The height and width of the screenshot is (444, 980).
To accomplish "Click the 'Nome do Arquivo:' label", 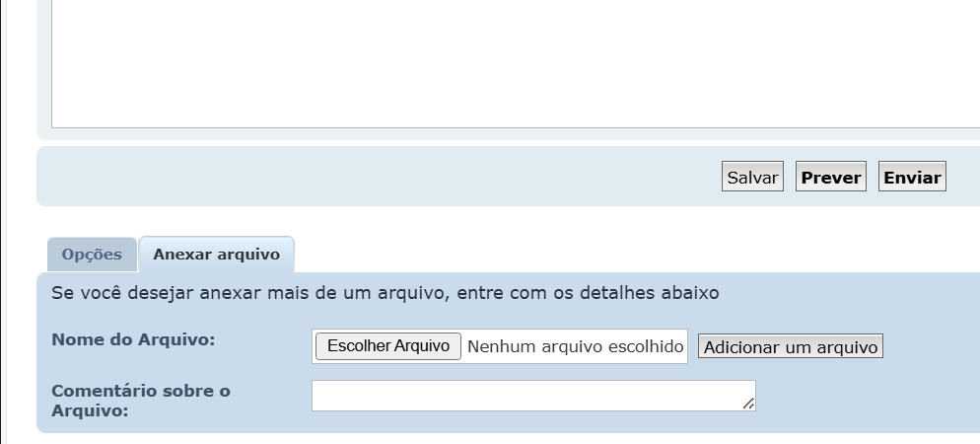I will [x=133, y=339].
